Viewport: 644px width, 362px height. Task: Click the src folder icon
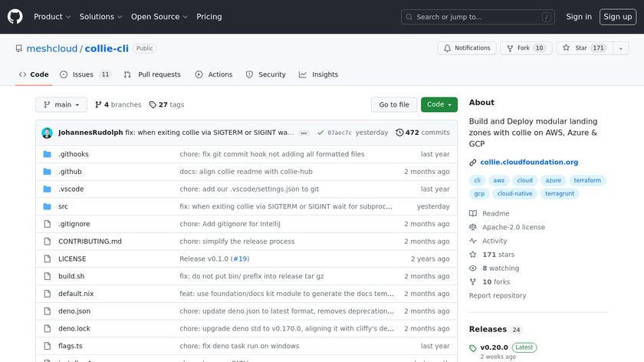click(48, 206)
